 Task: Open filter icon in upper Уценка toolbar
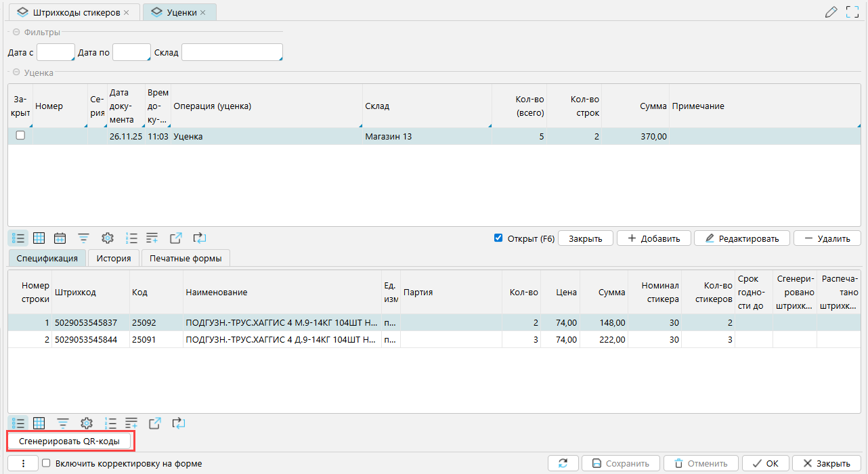coord(83,238)
